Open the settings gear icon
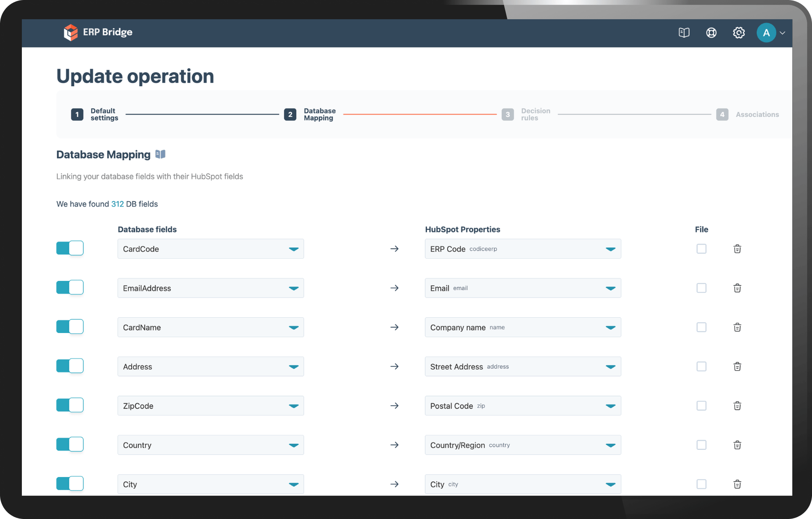The height and width of the screenshot is (519, 812). [739, 33]
